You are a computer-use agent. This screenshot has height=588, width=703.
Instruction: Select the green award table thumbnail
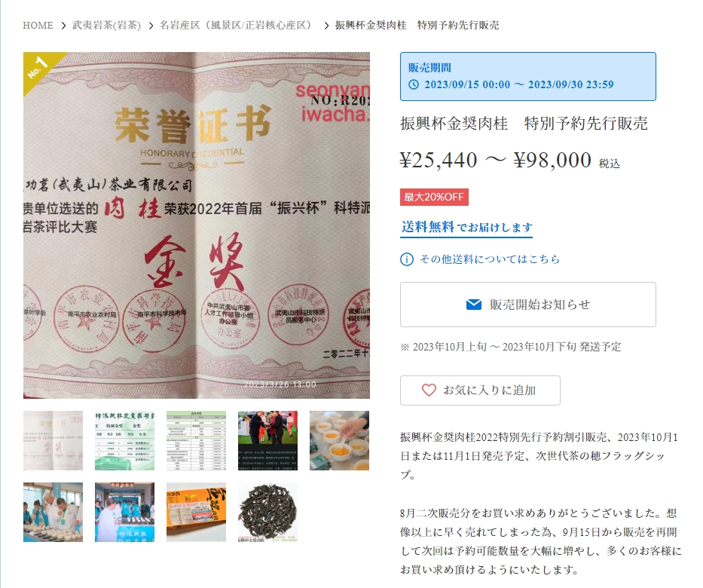pyautogui.click(x=124, y=440)
